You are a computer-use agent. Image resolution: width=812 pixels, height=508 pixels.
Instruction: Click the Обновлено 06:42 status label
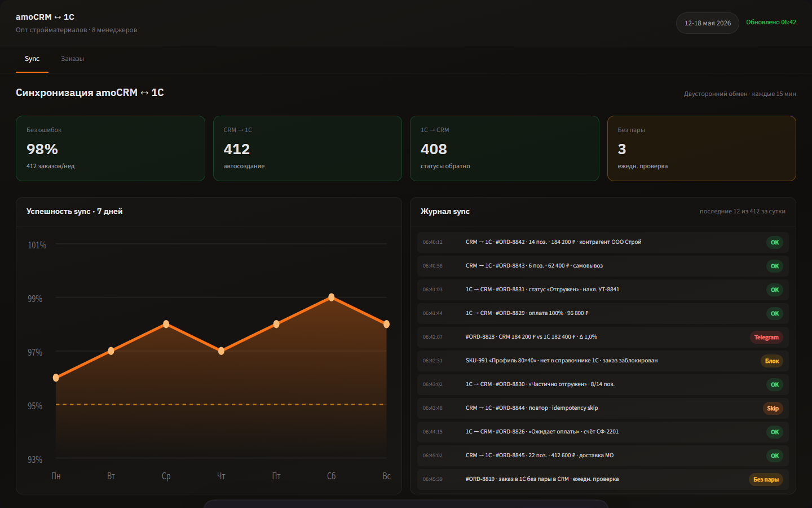(771, 23)
